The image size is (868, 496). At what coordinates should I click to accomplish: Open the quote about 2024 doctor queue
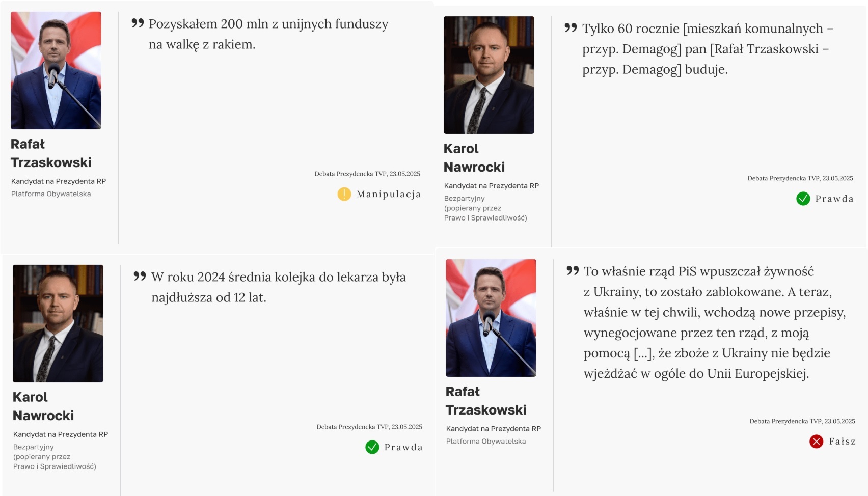coord(278,287)
